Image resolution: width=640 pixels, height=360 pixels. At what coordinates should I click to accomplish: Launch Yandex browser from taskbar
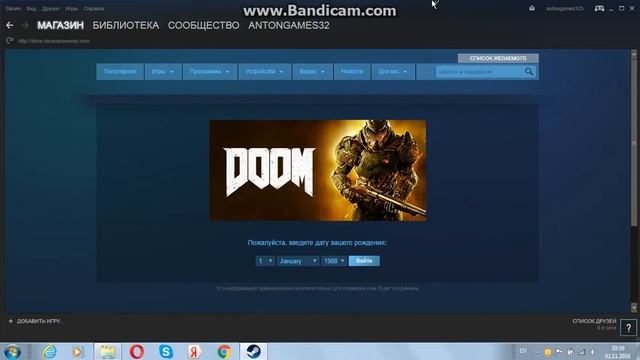tap(195, 351)
